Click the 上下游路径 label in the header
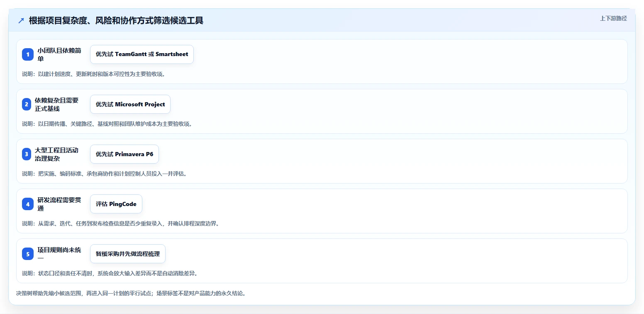The image size is (644, 314). pyautogui.click(x=613, y=18)
